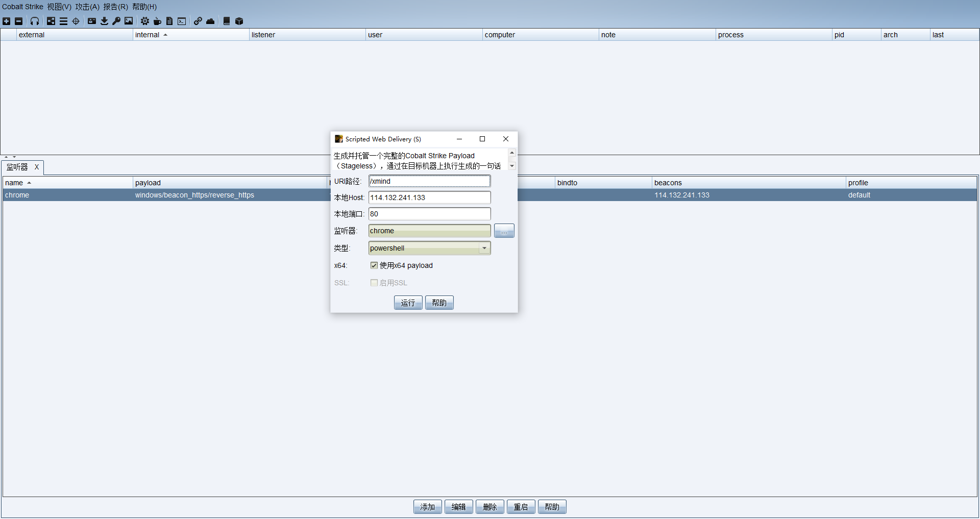Click the user column header

coord(424,35)
